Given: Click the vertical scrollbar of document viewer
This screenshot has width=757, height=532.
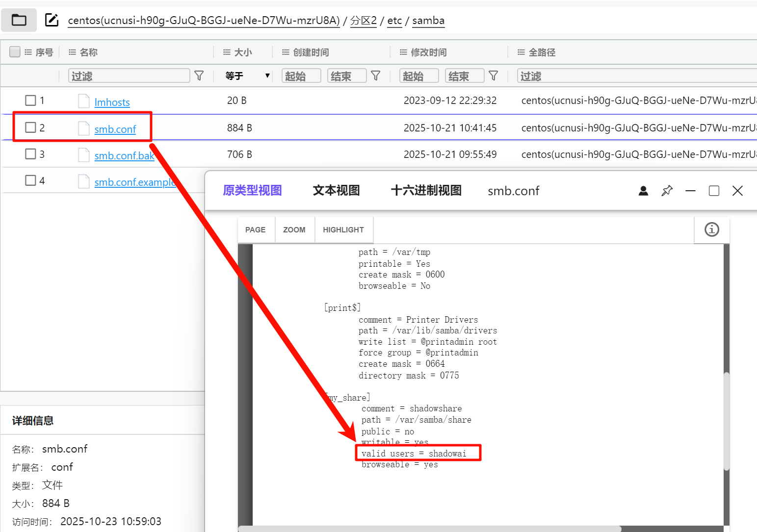Looking at the screenshot, I should coord(726,422).
